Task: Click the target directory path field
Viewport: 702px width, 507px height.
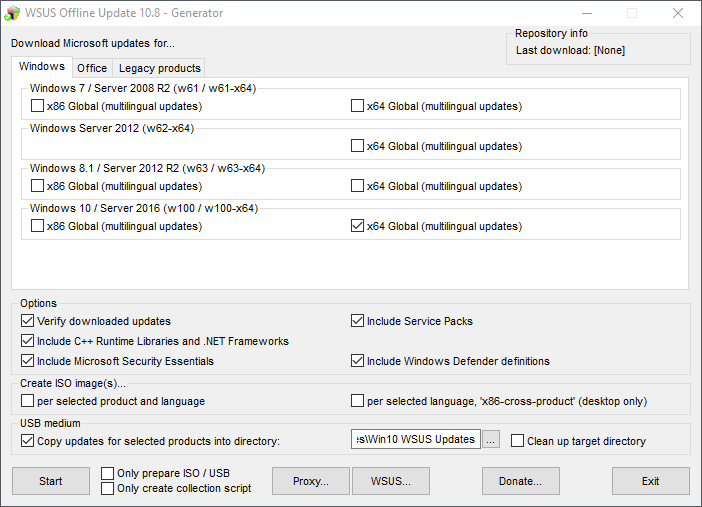Action: tap(415, 439)
